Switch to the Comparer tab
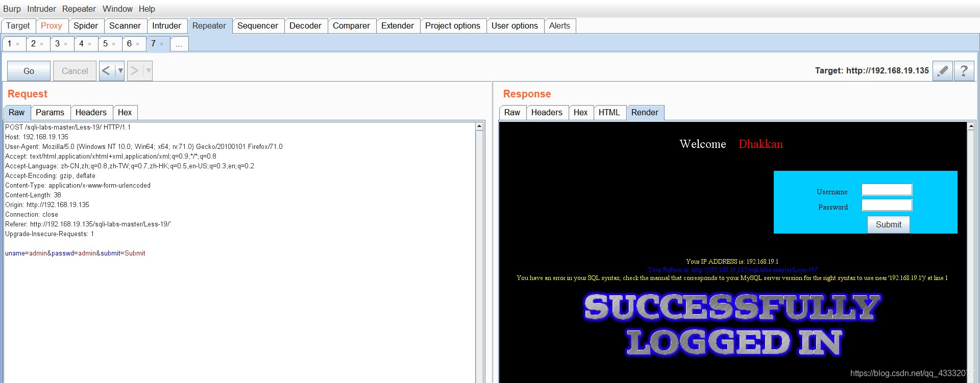Viewport: 980px width, 383px height. point(352,26)
